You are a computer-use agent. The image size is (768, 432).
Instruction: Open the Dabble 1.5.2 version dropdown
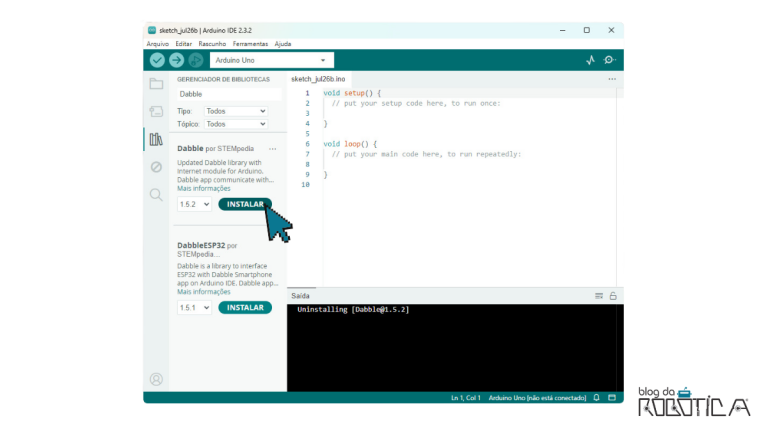coord(194,204)
